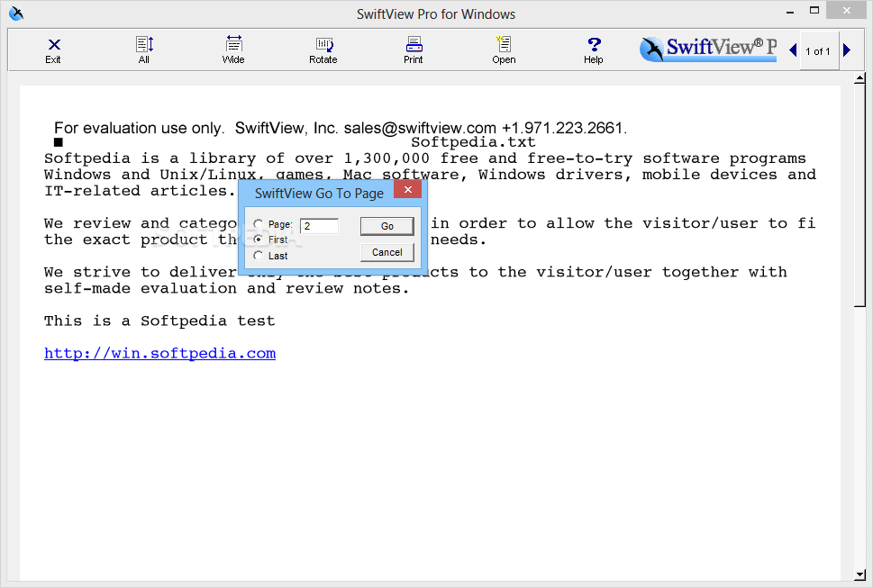The width and height of the screenshot is (873, 588).
Task: Click 'self-made evaluation and review notes.' text
Action: [x=227, y=289]
